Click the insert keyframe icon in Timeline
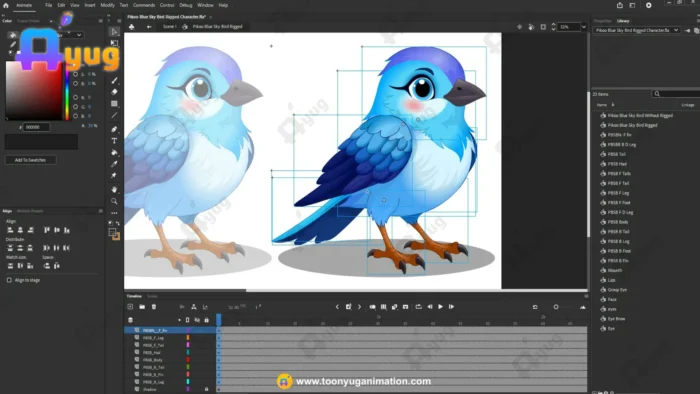This screenshot has height=394, width=700. pyautogui.click(x=348, y=307)
